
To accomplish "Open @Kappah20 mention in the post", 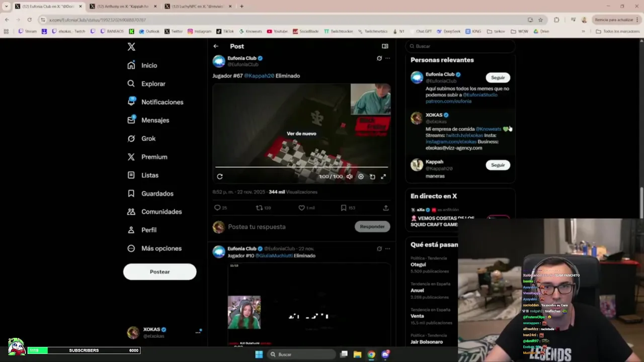I will point(259,76).
